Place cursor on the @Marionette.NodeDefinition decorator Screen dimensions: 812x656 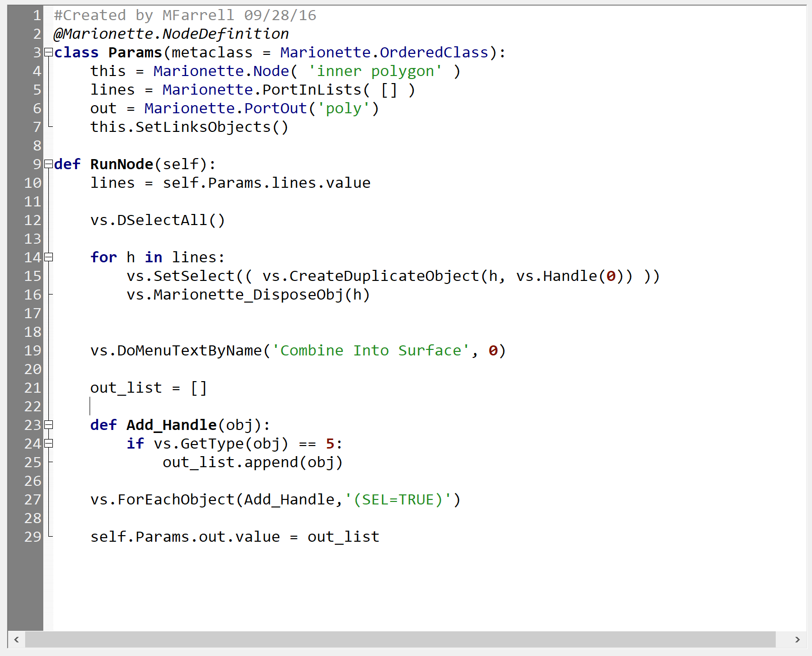(x=171, y=34)
